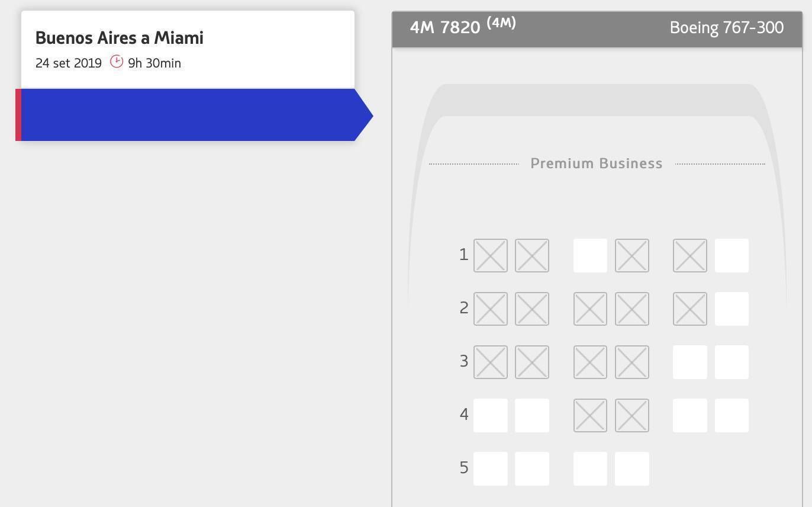Choose the last seat on right in row 5

coord(632,469)
